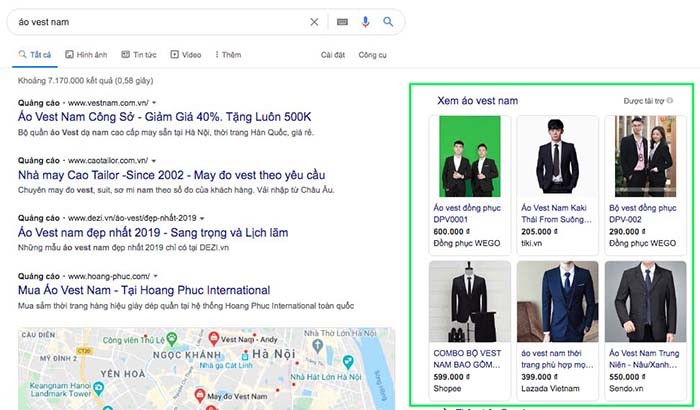Switch to the Hình ảnh tab
700x410 pixels.
[86, 55]
